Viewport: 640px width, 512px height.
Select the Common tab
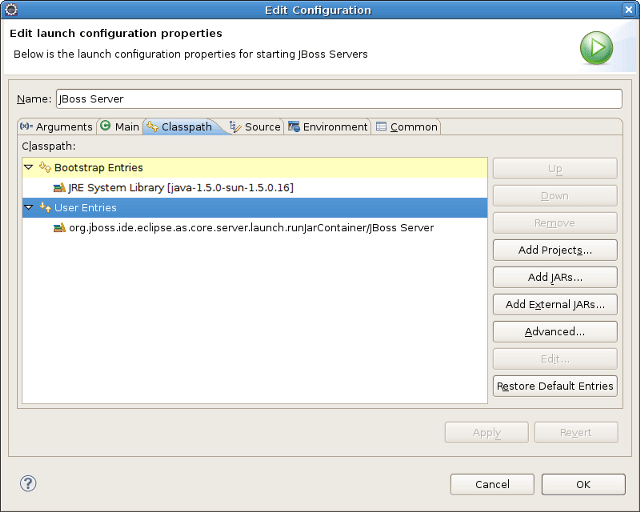click(406, 127)
